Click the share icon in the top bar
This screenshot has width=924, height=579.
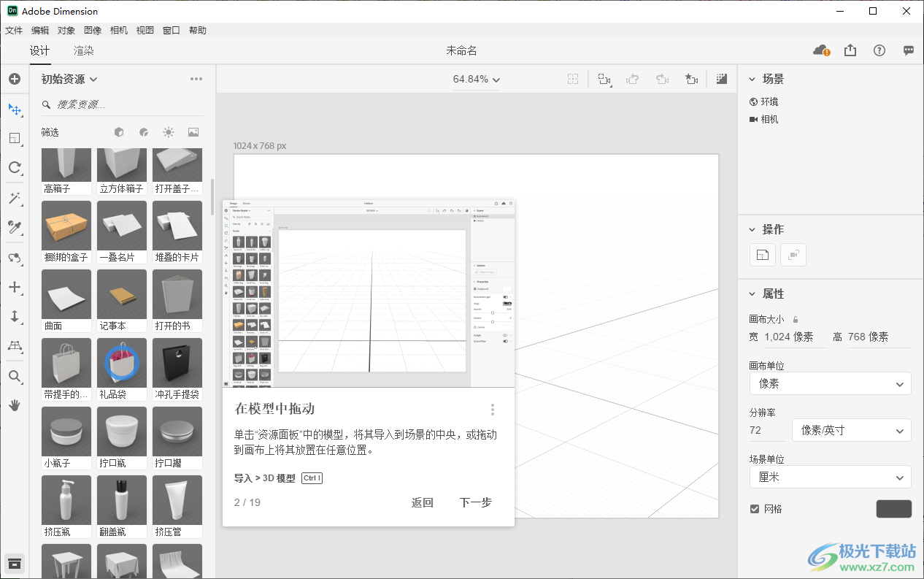pos(850,50)
